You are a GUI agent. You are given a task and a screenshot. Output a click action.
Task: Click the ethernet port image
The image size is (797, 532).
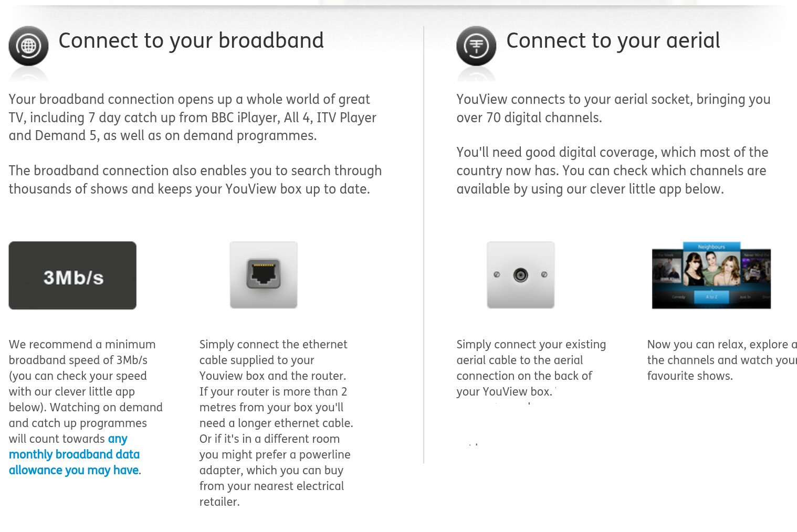(264, 275)
